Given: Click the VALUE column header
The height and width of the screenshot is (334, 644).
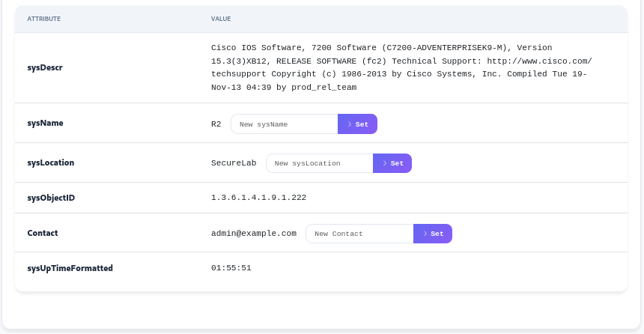Looking at the screenshot, I should click(221, 18).
